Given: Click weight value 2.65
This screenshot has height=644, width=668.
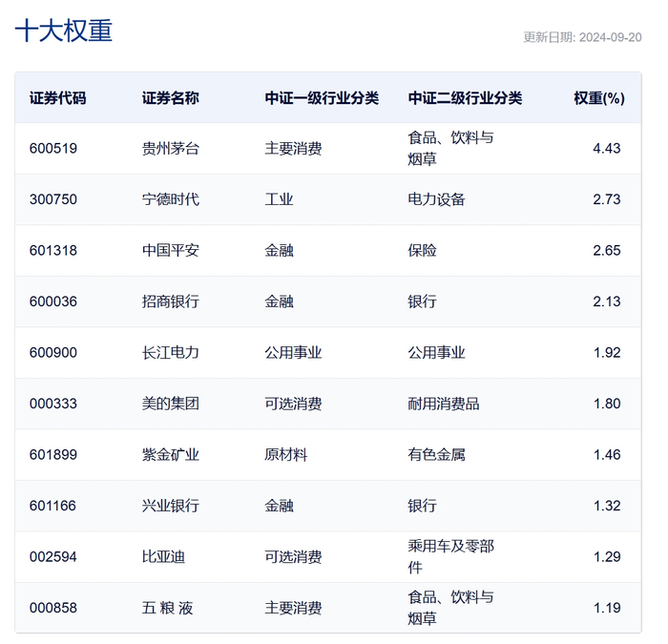Looking at the screenshot, I should [607, 250].
